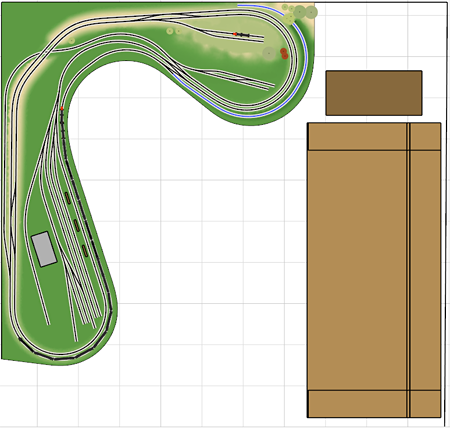Select the lowest brown platform in the yard
Screen dimensions: 450x430
(x=85, y=251)
